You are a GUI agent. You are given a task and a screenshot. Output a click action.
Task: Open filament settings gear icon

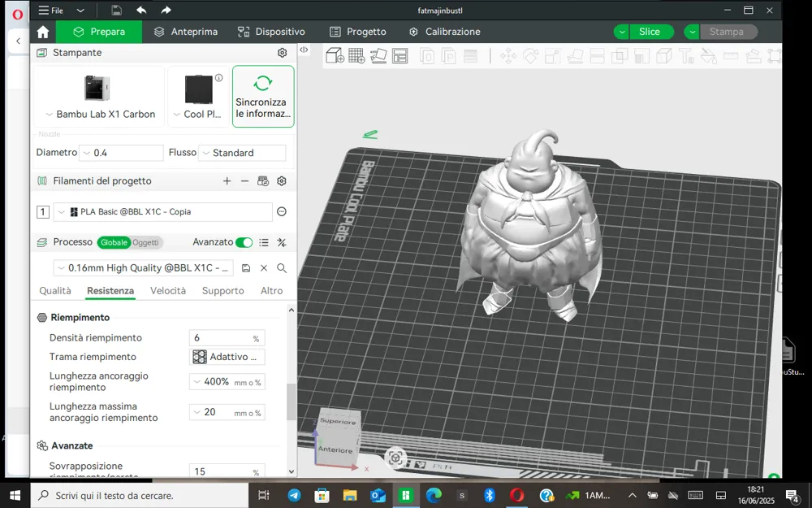[x=282, y=181]
